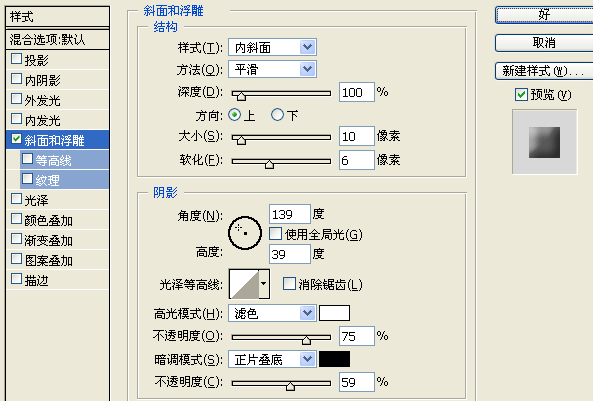Image resolution: width=593 pixels, height=401 pixels.
Task: Open the 样式 内斜面 dropdown
Action: click(x=272, y=47)
